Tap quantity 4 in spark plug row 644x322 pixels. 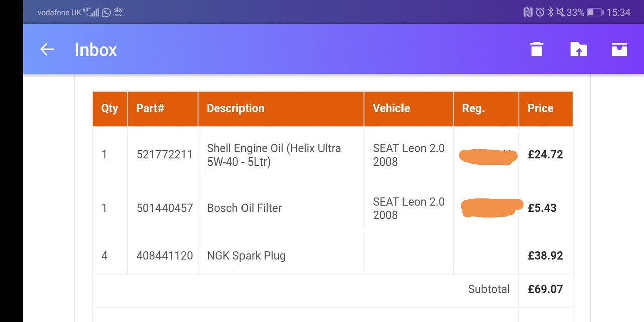point(104,256)
